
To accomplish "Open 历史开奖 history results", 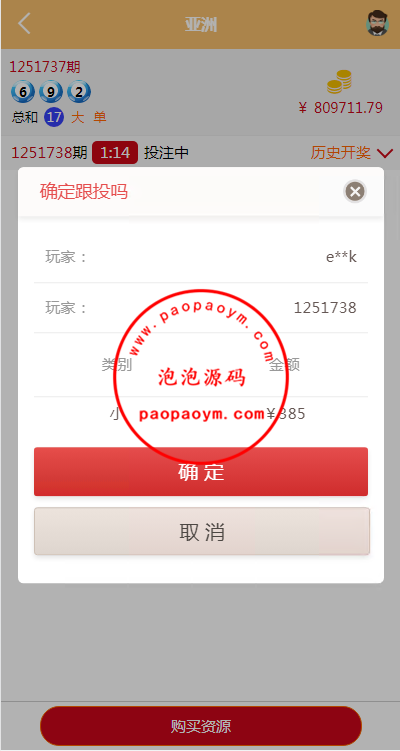I will [341, 153].
